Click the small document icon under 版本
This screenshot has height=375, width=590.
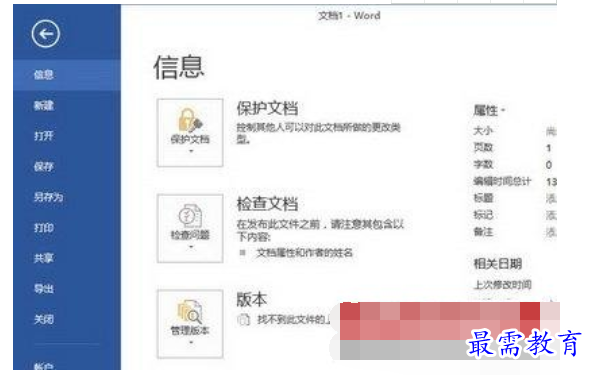[243, 320]
